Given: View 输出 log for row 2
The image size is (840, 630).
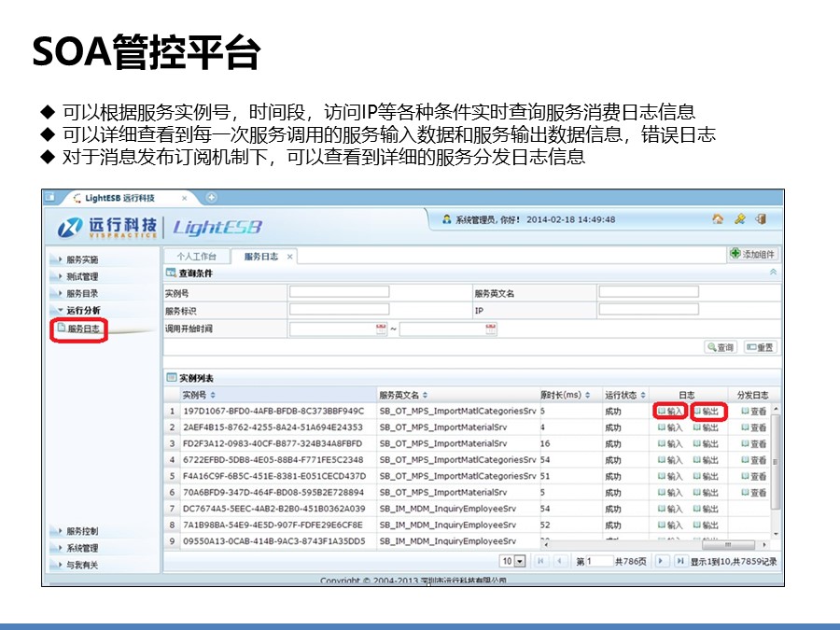Looking at the screenshot, I should pyautogui.click(x=707, y=427).
